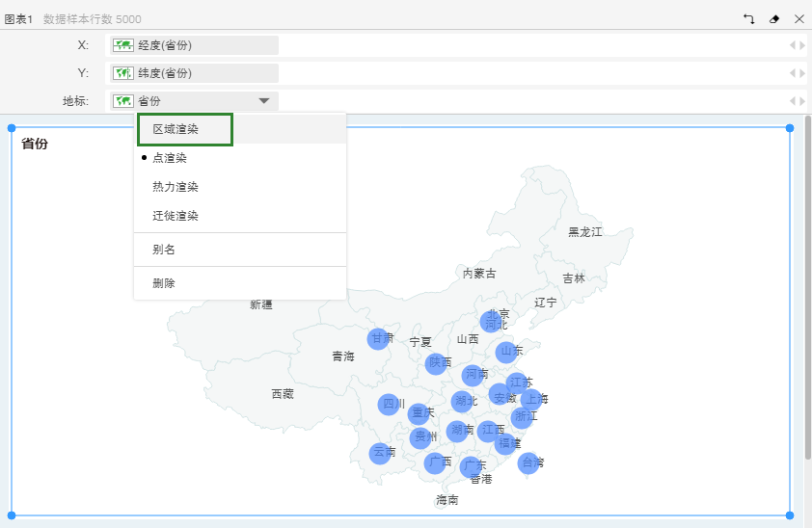
Task: Click the 云南 point marker
Action: click(x=380, y=453)
